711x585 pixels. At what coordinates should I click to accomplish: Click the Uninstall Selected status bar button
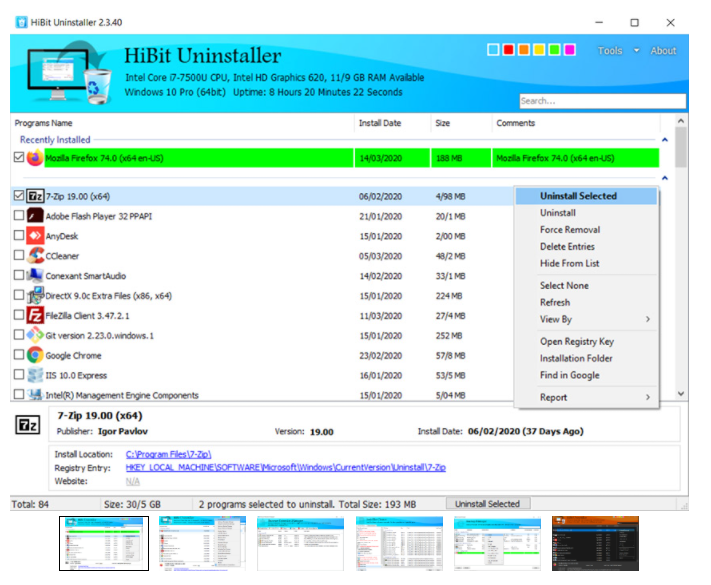coord(488,504)
